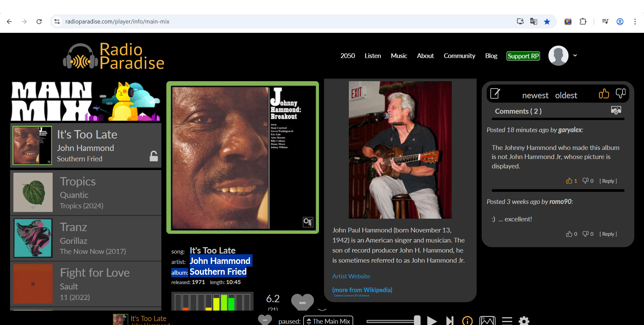The height and width of the screenshot is (325, 644).
Task: Upvote garyalex's comment
Action: (x=569, y=181)
